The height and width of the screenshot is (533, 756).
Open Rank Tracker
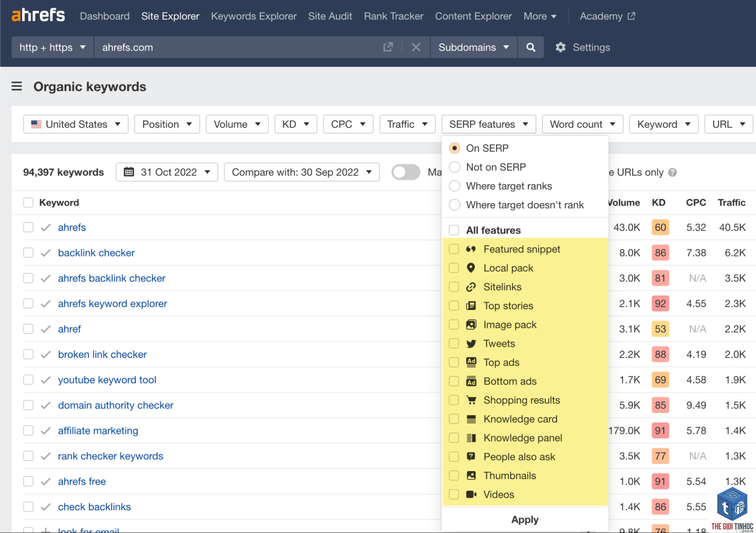coord(394,16)
